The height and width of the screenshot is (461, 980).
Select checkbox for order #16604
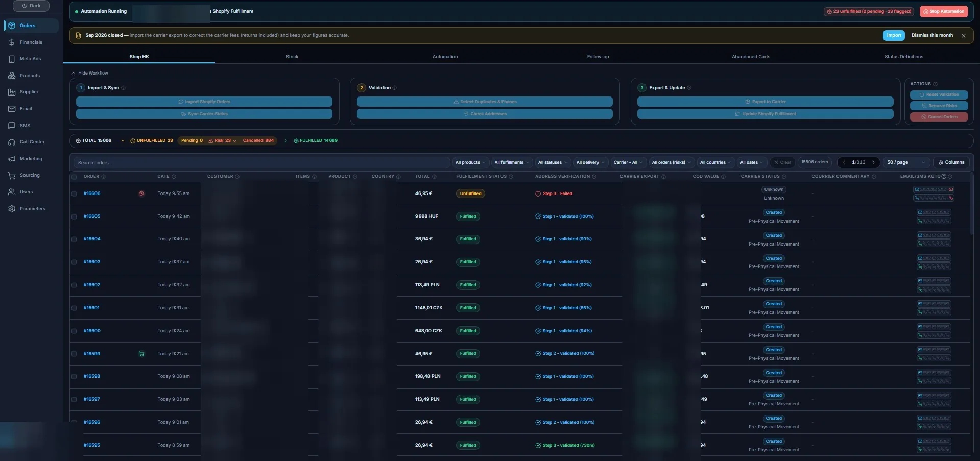74,239
